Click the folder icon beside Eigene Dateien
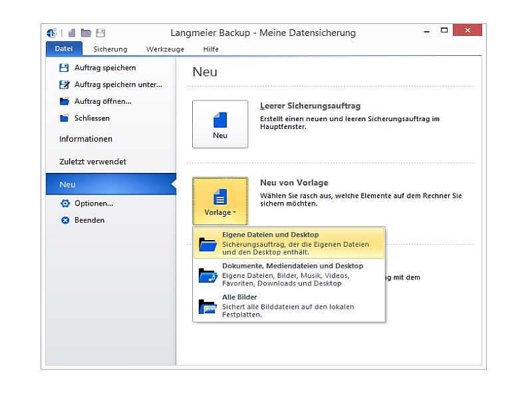The height and width of the screenshot is (399, 532). (x=207, y=244)
